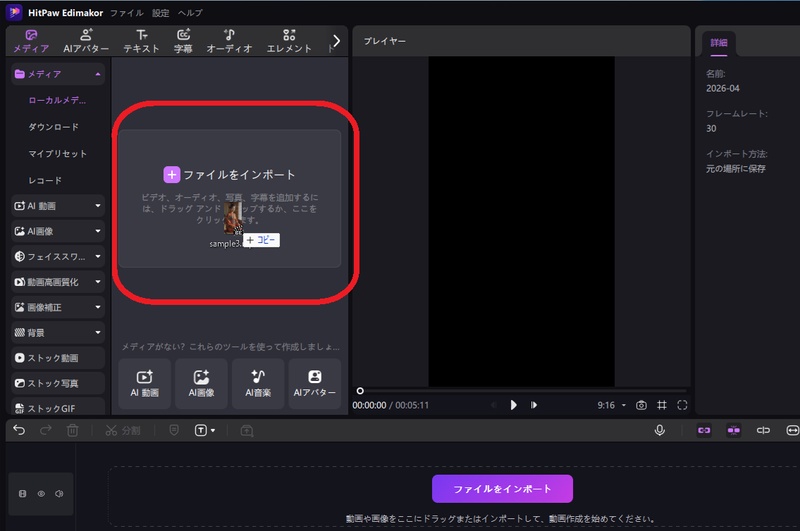The width and height of the screenshot is (800, 531).
Task: Click the AI音楽 tool card
Action: [x=258, y=384]
